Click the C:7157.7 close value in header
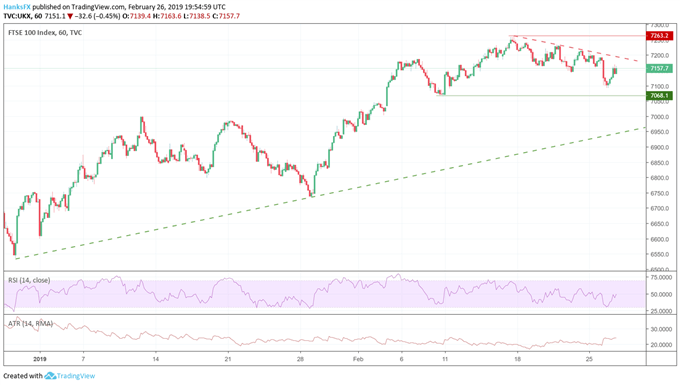Viewport: 680px width, 385px height. pyautogui.click(x=226, y=16)
